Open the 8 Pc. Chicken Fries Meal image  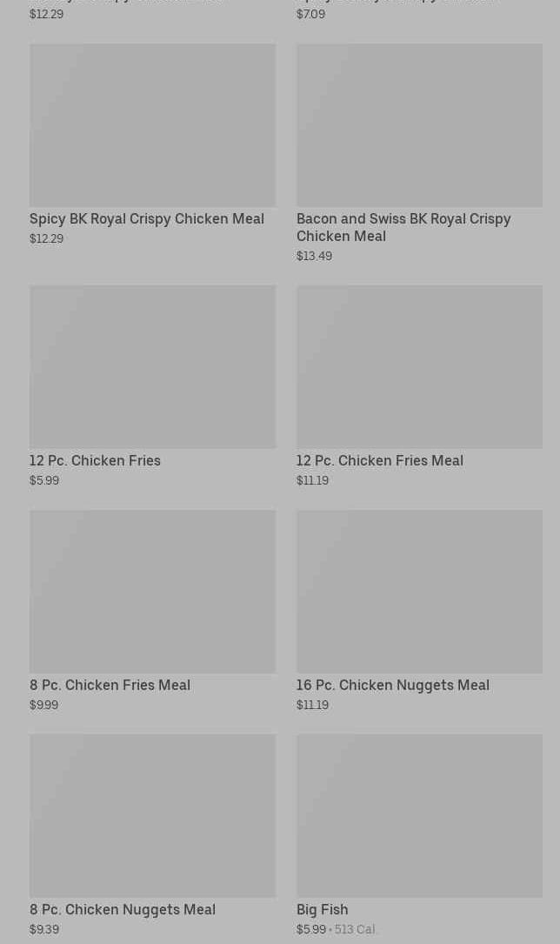(152, 591)
